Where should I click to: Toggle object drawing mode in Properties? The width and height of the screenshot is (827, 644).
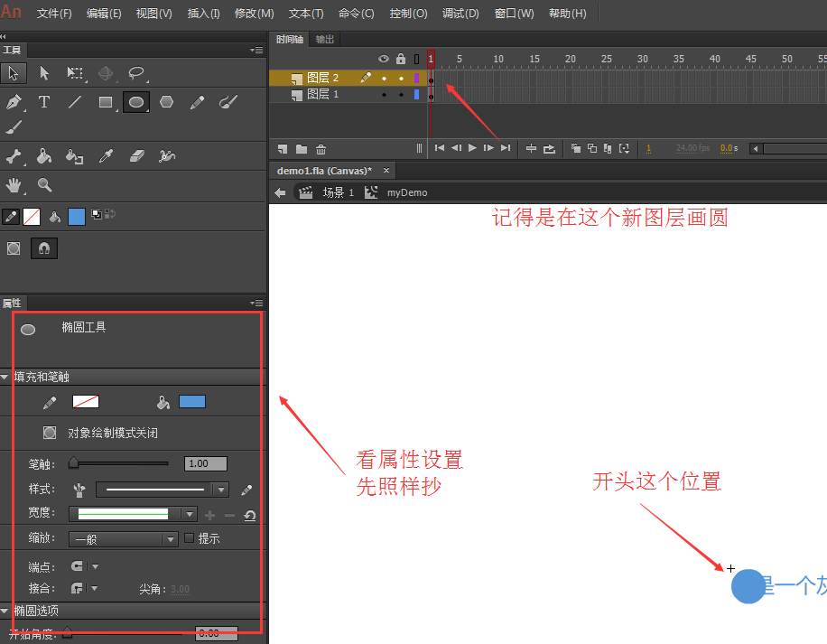pyautogui.click(x=50, y=433)
